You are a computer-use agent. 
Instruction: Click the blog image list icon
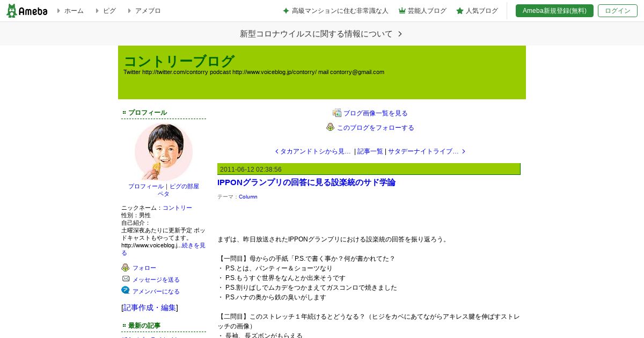point(337,113)
